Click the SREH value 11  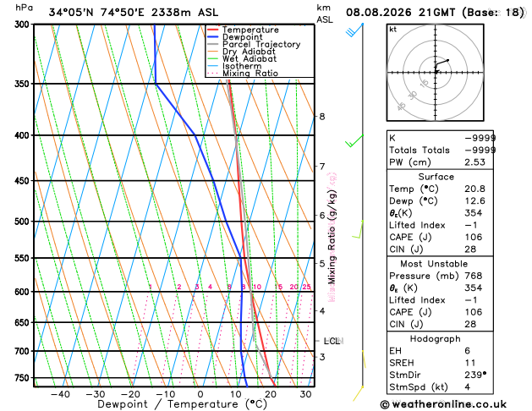[470, 363]
